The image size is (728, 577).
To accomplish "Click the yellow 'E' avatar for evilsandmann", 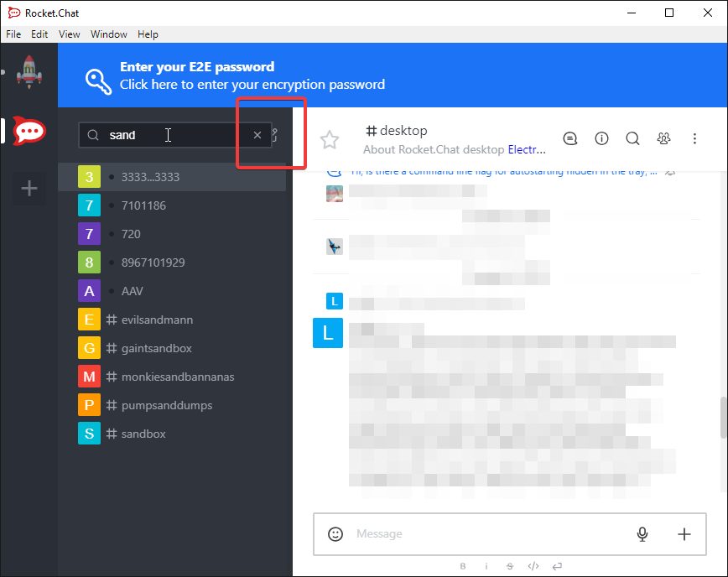I will coord(89,320).
